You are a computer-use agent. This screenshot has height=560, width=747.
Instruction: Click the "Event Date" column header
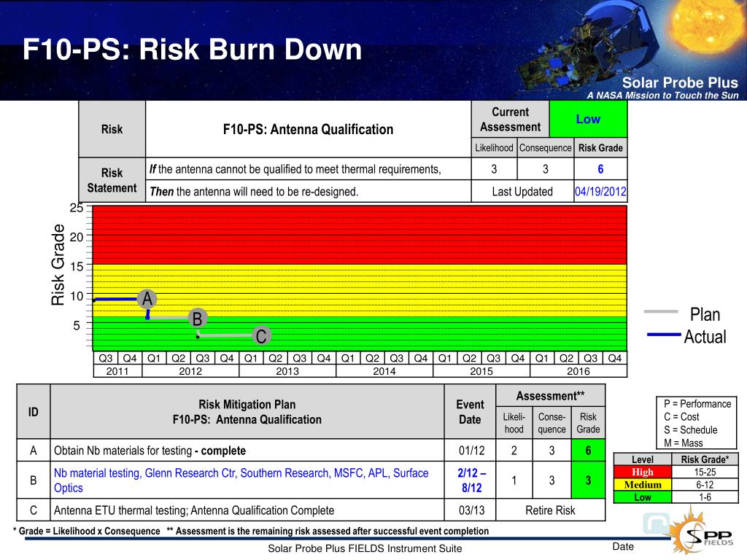[470, 412]
